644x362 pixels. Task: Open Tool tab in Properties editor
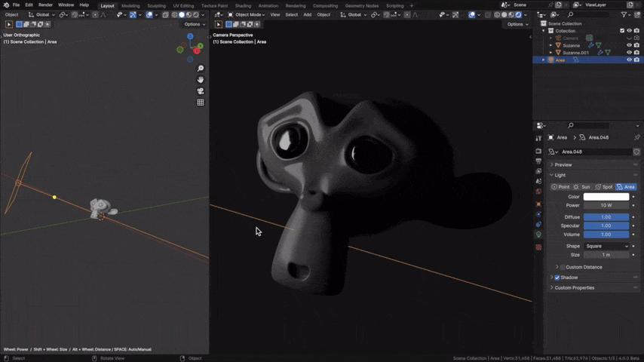538,139
